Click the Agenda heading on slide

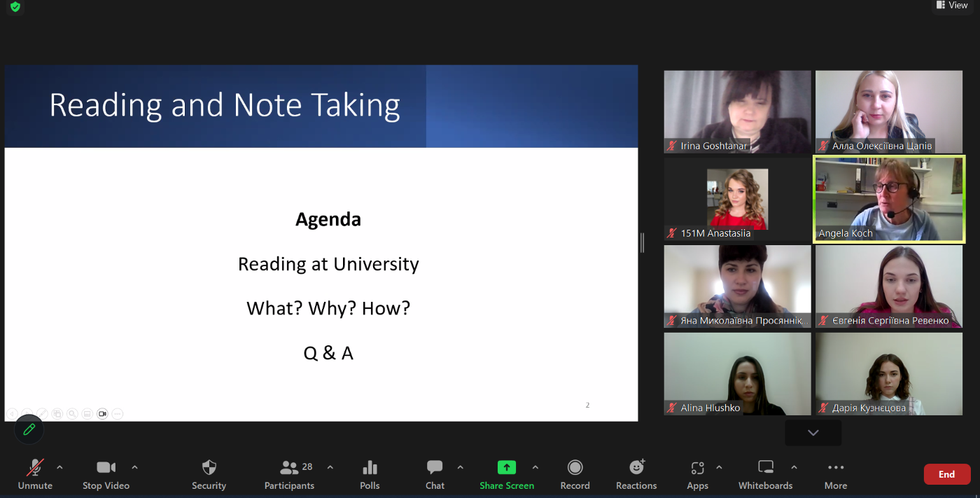click(328, 219)
